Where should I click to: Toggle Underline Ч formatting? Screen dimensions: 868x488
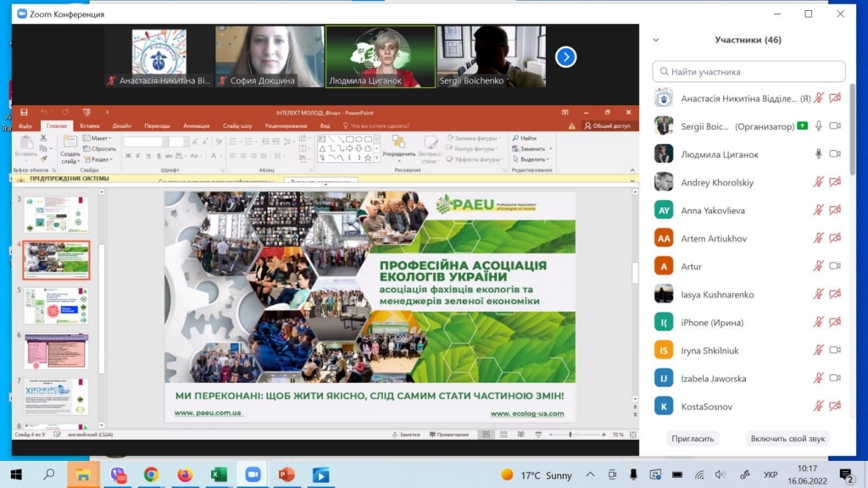point(148,156)
